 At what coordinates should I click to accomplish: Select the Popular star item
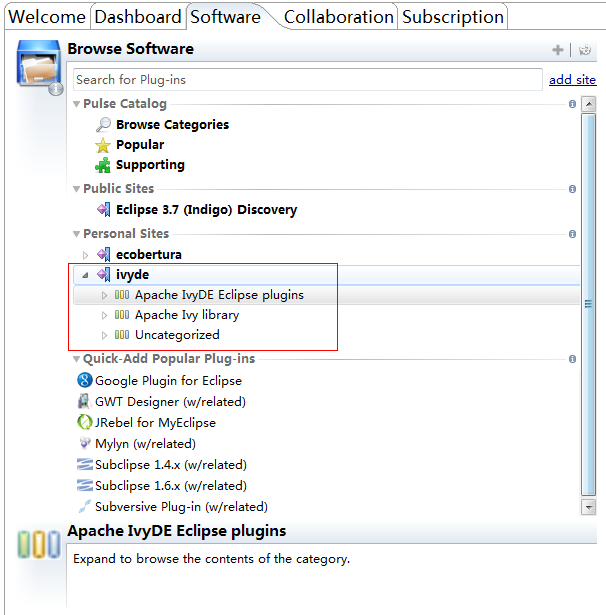[130, 145]
